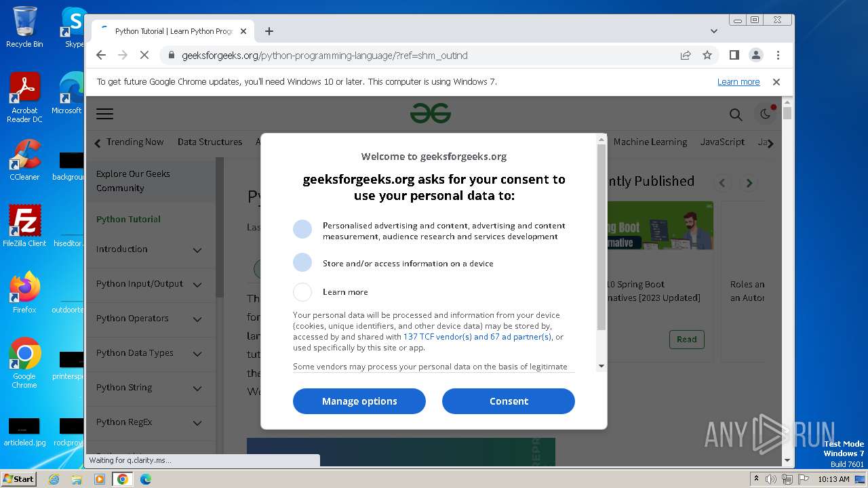Select the Python Tutorial browser tab
Viewport: 868px width, 488px height.
click(173, 31)
